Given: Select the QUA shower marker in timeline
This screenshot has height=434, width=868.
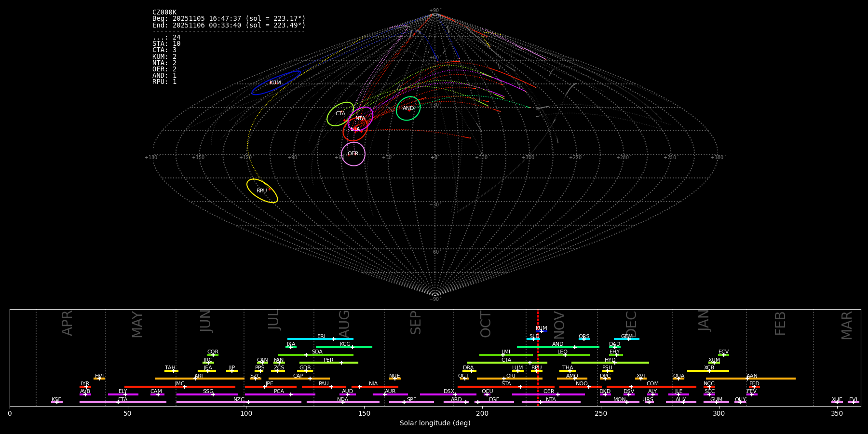Looking at the screenshot, I should pyautogui.click(x=678, y=379).
